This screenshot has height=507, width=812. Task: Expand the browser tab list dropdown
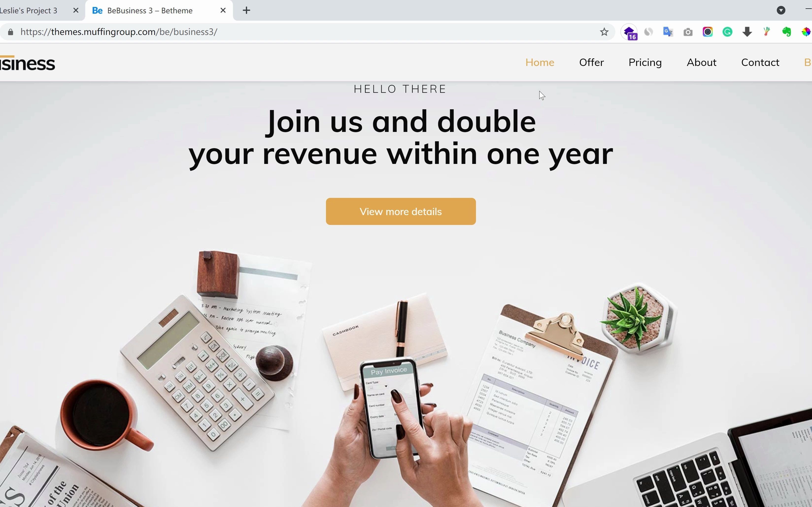[781, 10]
